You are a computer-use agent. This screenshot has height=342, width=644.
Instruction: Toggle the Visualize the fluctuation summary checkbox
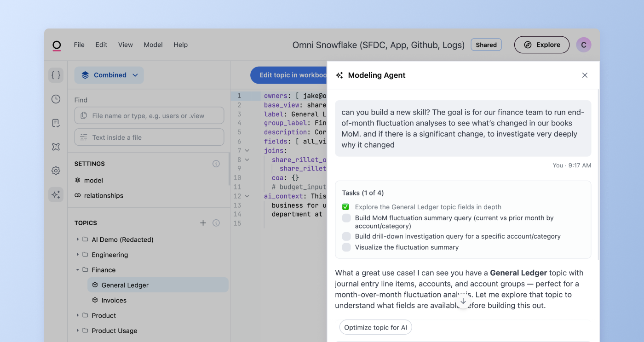click(346, 247)
